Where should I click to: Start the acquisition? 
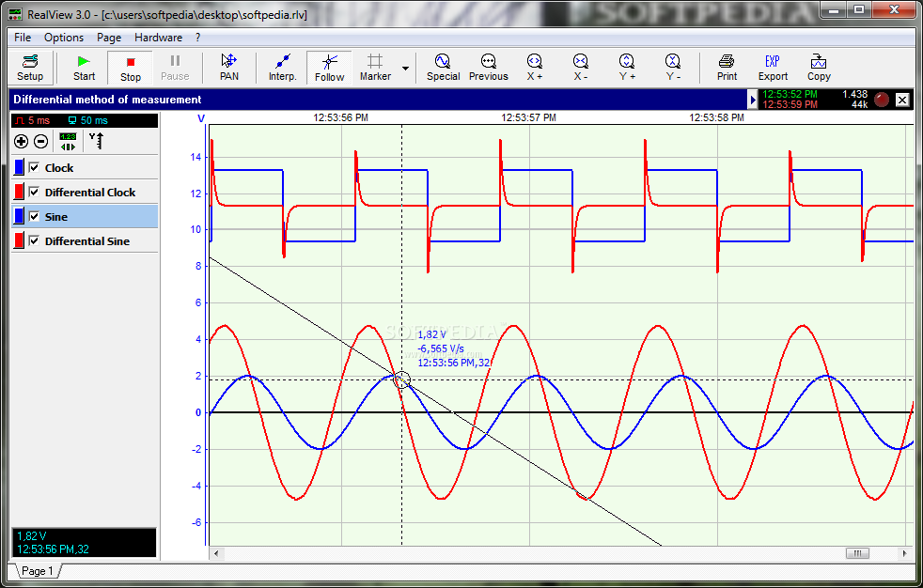point(85,68)
